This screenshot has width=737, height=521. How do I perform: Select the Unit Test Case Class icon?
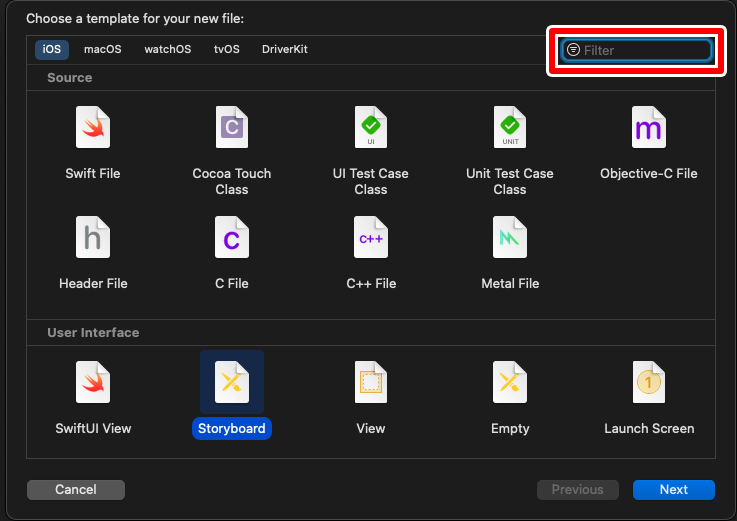pos(510,127)
